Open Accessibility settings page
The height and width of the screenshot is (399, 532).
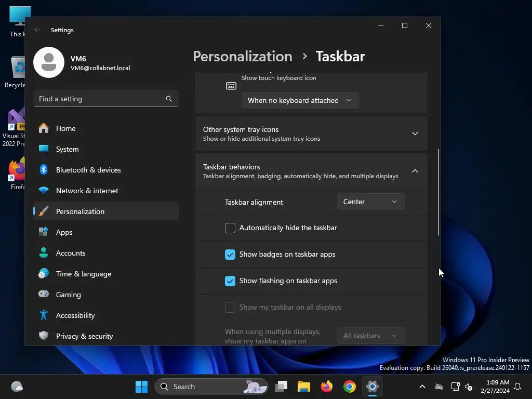coord(106,315)
